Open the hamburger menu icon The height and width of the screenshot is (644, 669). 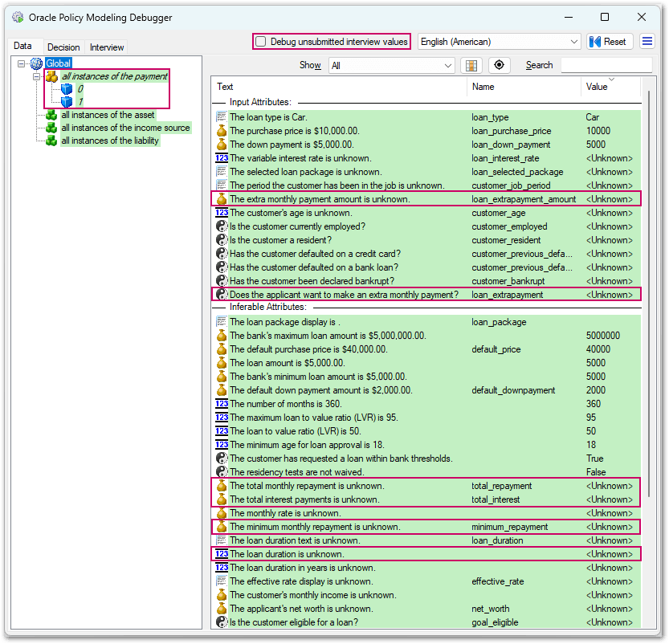pos(647,42)
